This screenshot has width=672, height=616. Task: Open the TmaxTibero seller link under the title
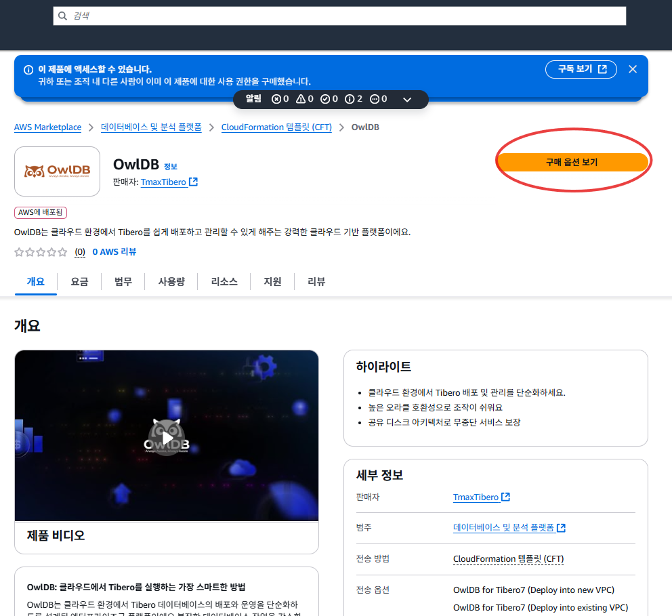(169, 182)
